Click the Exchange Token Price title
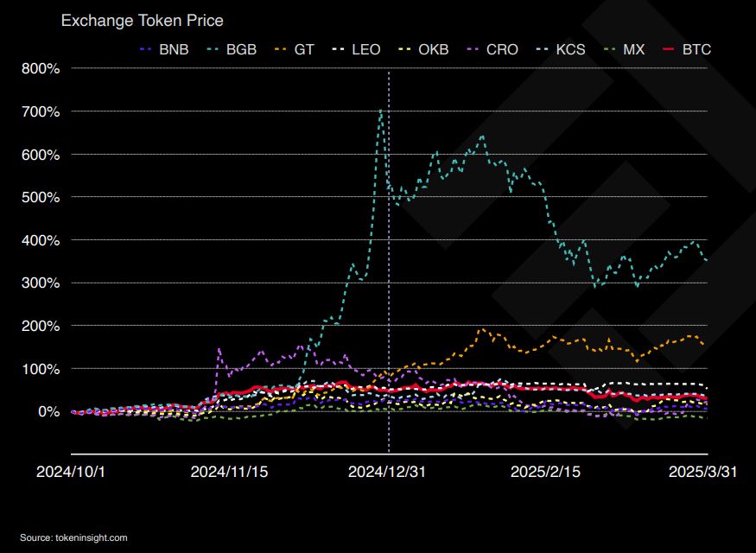This screenshot has height=553, width=756. (143, 21)
